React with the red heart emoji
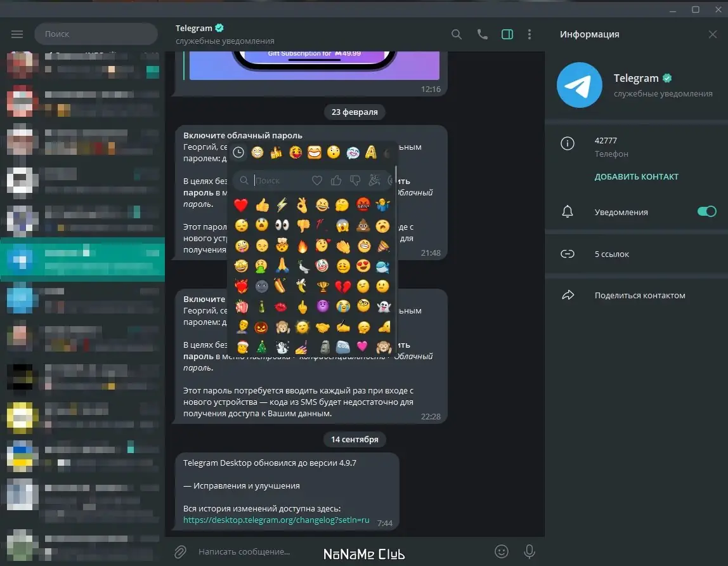The height and width of the screenshot is (566, 728). click(241, 205)
